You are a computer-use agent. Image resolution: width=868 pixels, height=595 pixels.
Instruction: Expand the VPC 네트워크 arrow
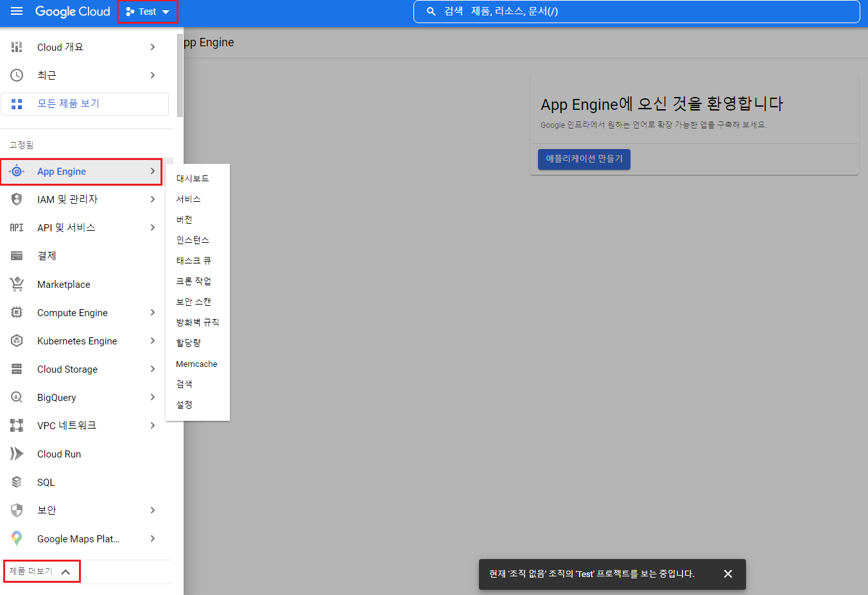pyautogui.click(x=152, y=425)
